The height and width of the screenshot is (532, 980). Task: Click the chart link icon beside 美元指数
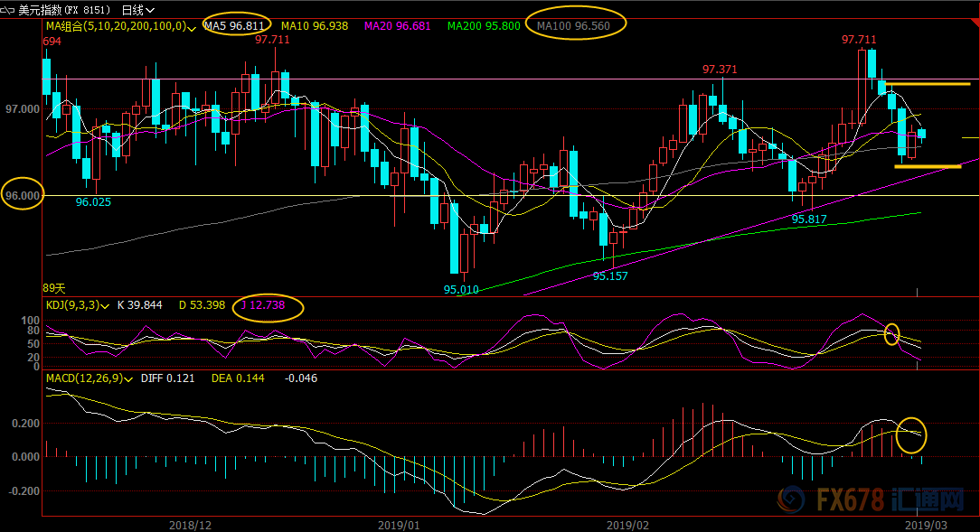(x=9, y=9)
